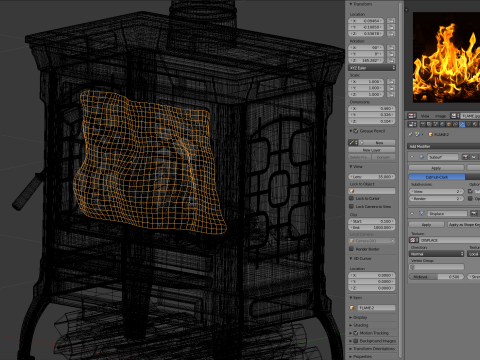
Task: Adjust the Displace Midlevel slider
Action: point(437,277)
